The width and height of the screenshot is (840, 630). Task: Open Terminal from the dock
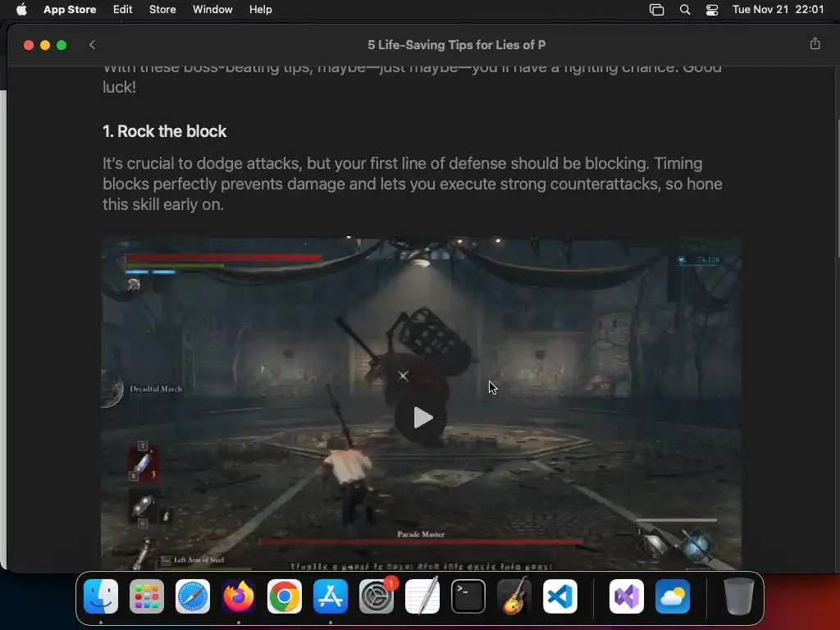(x=468, y=596)
